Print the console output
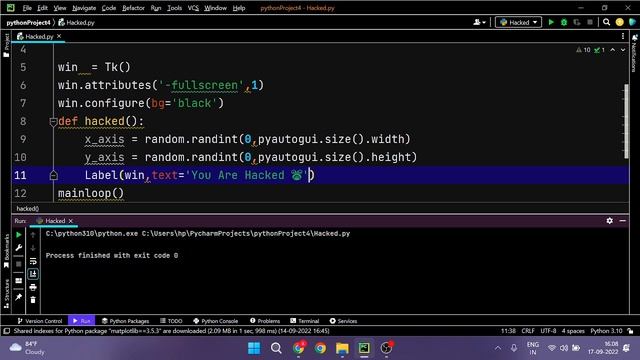 (x=33, y=287)
